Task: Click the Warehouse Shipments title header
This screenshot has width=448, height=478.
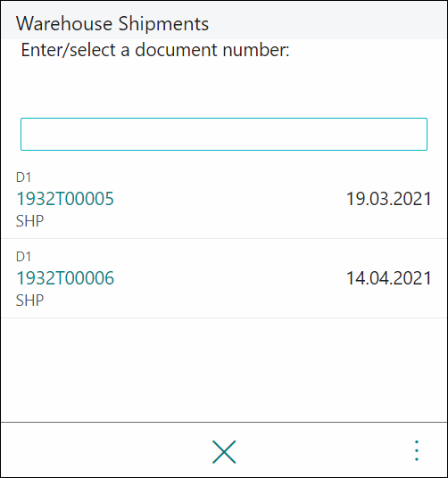Action: [112, 23]
